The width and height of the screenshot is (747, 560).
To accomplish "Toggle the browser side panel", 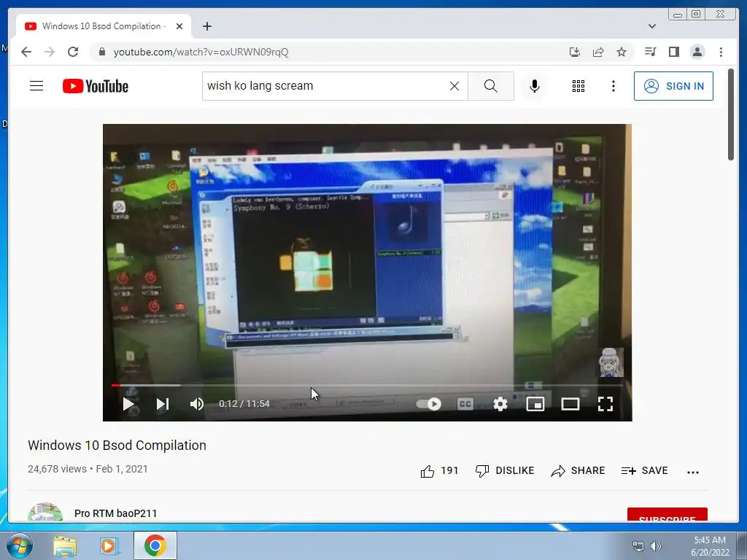I will pos(673,52).
